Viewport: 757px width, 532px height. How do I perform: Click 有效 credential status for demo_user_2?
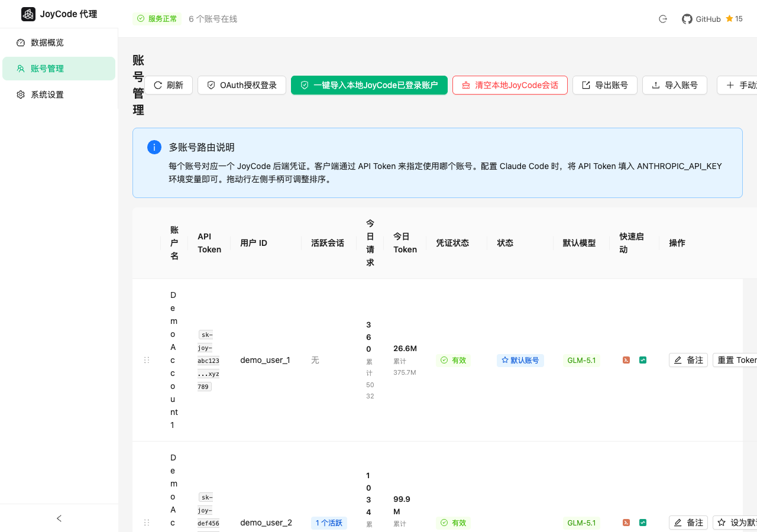coord(454,523)
